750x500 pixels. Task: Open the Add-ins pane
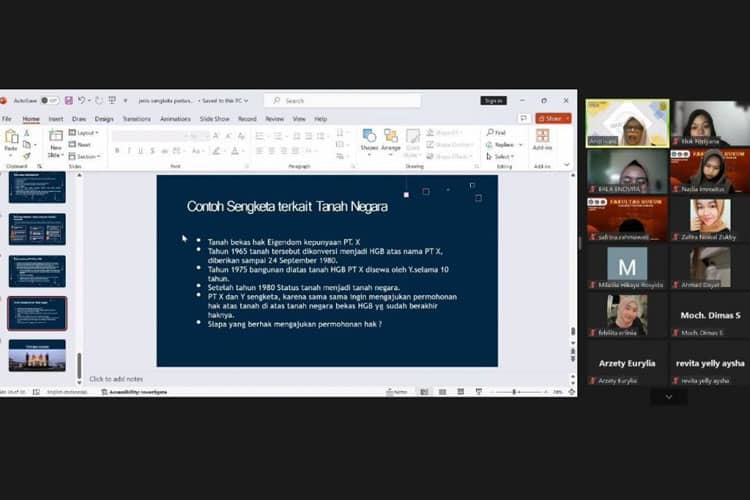[x=542, y=139]
